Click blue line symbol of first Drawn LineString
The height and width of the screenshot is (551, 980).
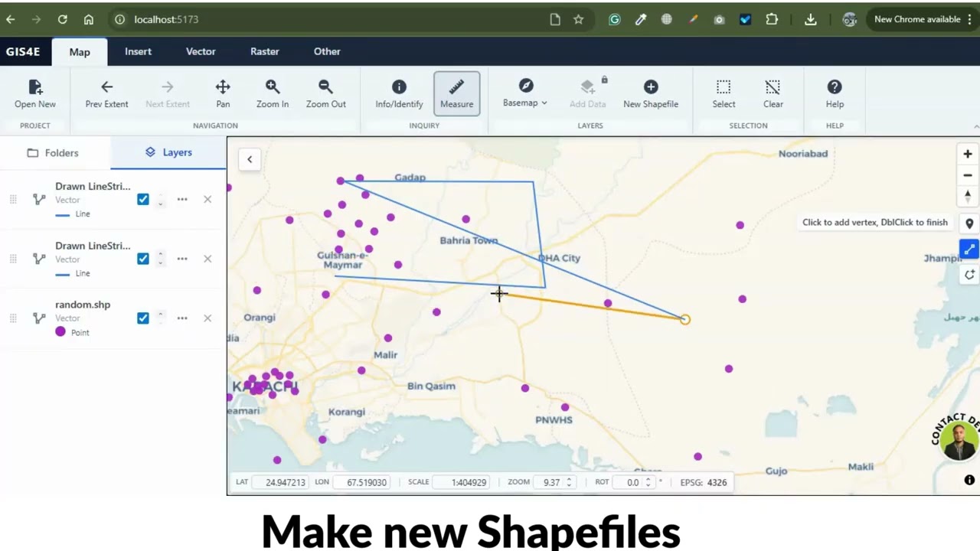tap(63, 214)
